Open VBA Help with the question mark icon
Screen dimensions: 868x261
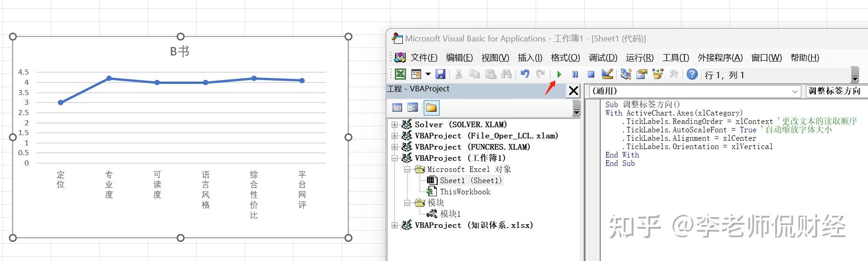[692, 74]
